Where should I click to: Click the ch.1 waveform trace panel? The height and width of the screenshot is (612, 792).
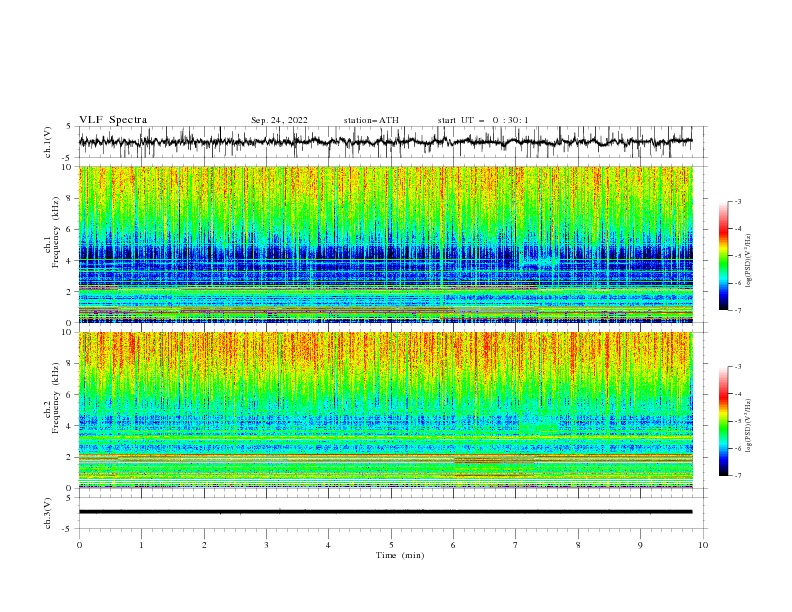pyautogui.click(x=392, y=142)
